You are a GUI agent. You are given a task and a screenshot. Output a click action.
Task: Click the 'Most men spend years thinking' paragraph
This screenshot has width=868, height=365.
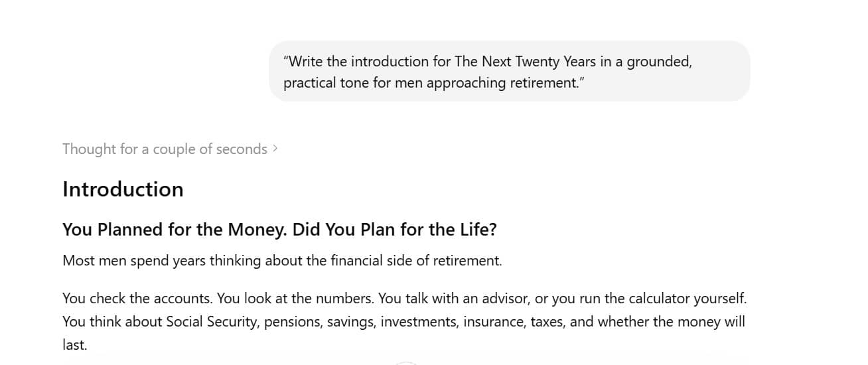coord(282,261)
